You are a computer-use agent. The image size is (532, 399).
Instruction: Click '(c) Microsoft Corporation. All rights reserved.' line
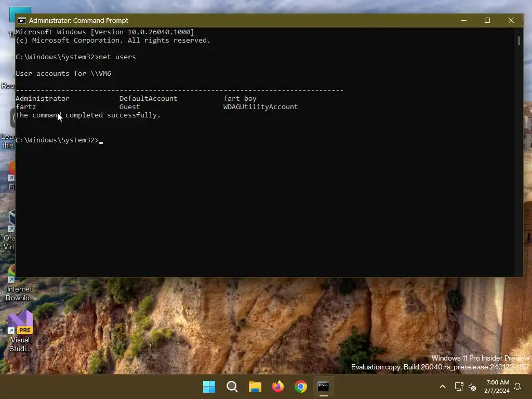113,41
